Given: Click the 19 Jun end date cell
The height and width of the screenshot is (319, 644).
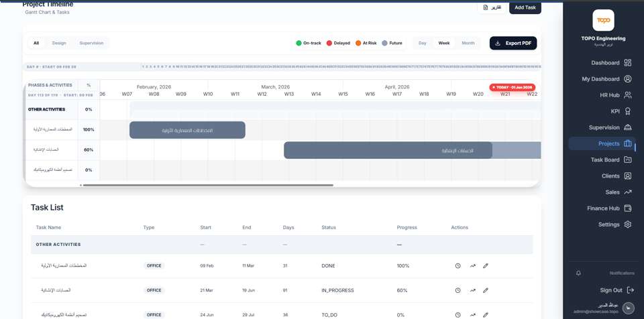Looking at the screenshot, I should point(248,290).
